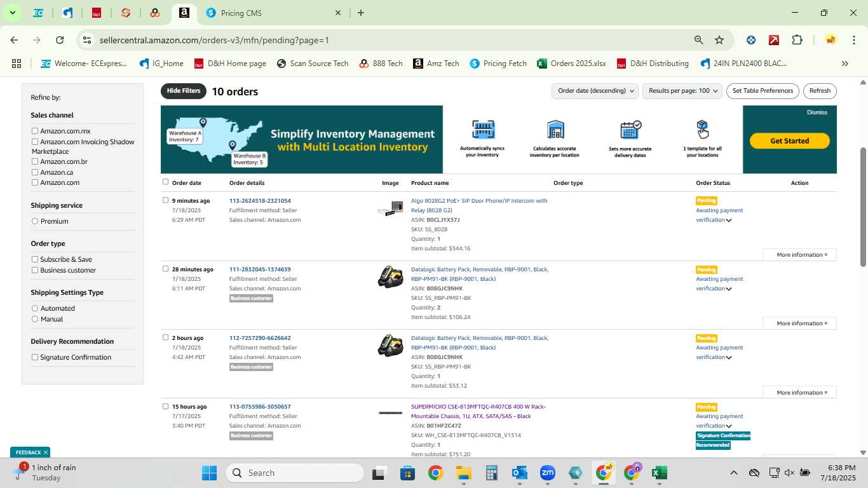Image resolution: width=868 pixels, height=488 pixels.
Task: Open the Outlook taskbar icon
Action: click(520, 473)
